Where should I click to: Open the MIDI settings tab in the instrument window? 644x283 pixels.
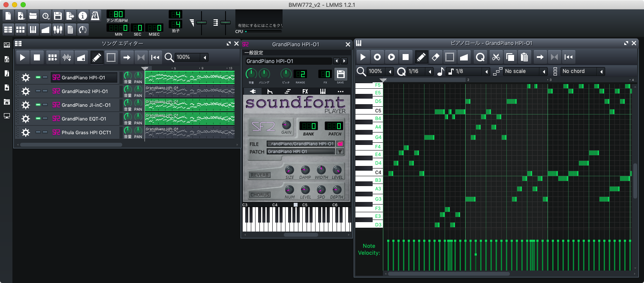(322, 91)
